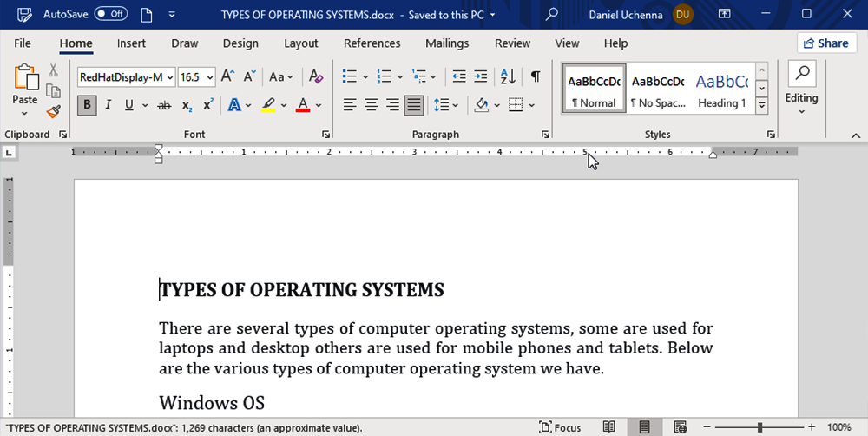Screen dimensions: 868x436
Task: Toggle Subscript formatting
Action: 187,105
